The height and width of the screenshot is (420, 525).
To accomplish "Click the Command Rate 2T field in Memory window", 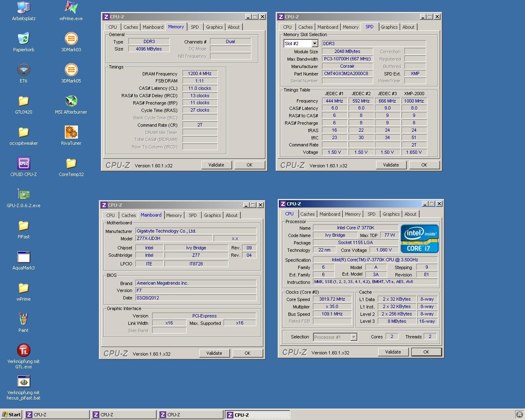I will pyautogui.click(x=200, y=125).
